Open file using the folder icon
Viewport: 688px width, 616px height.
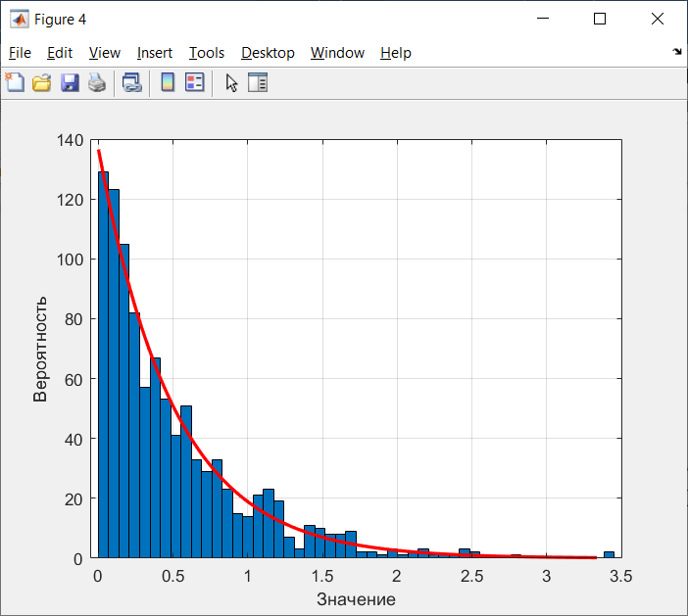point(42,82)
